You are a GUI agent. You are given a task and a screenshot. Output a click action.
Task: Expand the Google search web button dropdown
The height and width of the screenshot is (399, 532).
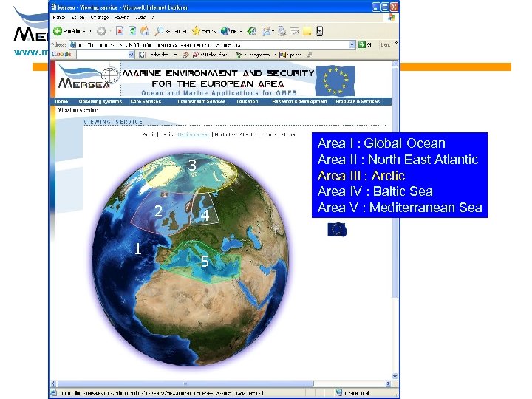(x=175, y=55)
